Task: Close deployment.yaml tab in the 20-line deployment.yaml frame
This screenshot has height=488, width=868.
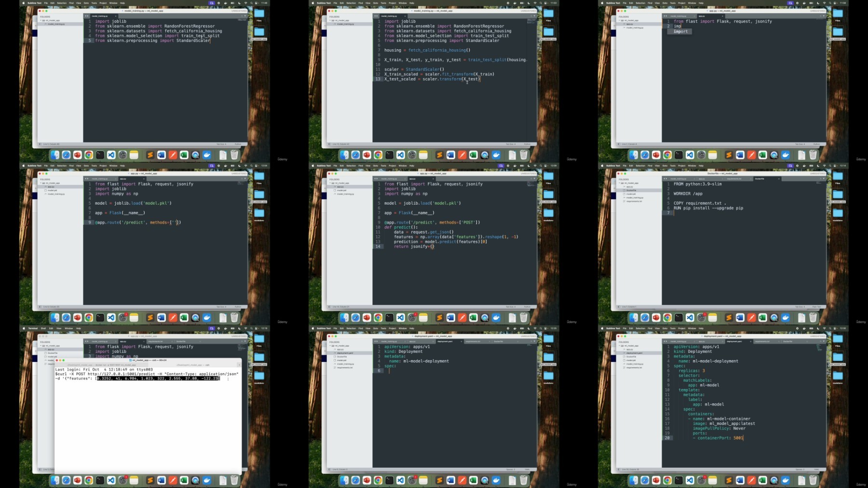Action: [750, 341]
